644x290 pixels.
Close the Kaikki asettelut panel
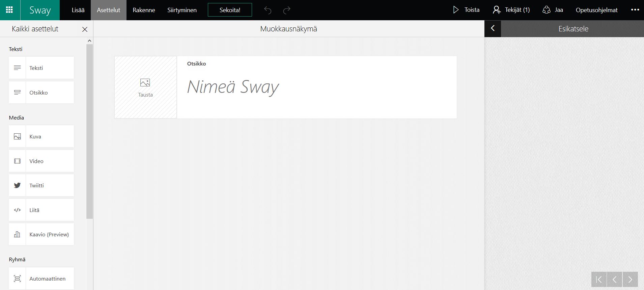pos(85,29)
